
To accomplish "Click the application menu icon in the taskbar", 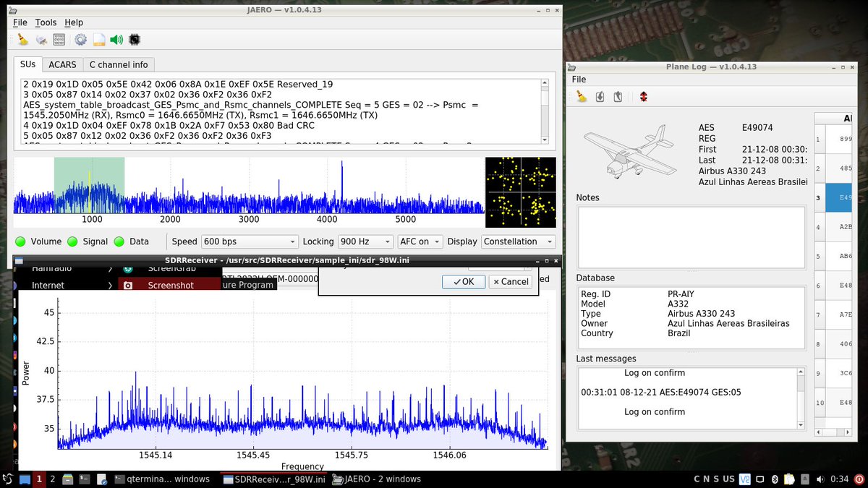I will click(7, 479).
